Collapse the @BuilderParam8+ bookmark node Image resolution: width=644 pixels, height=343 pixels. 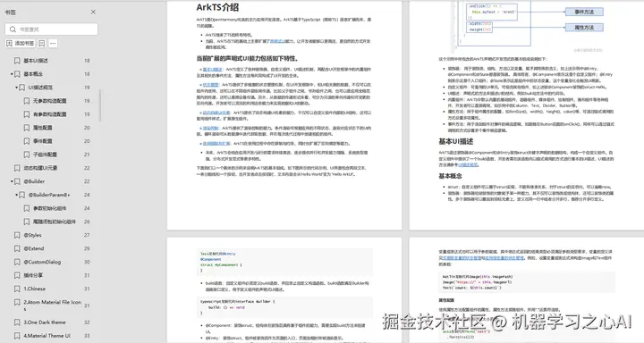click(16, 195)
